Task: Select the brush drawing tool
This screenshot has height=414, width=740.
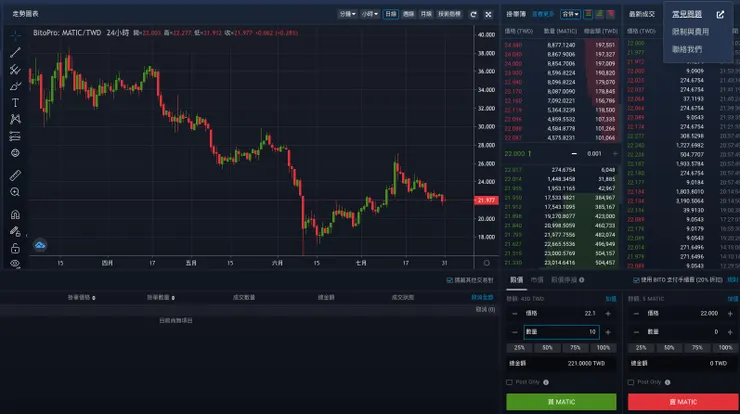Action: coord(15,86)
